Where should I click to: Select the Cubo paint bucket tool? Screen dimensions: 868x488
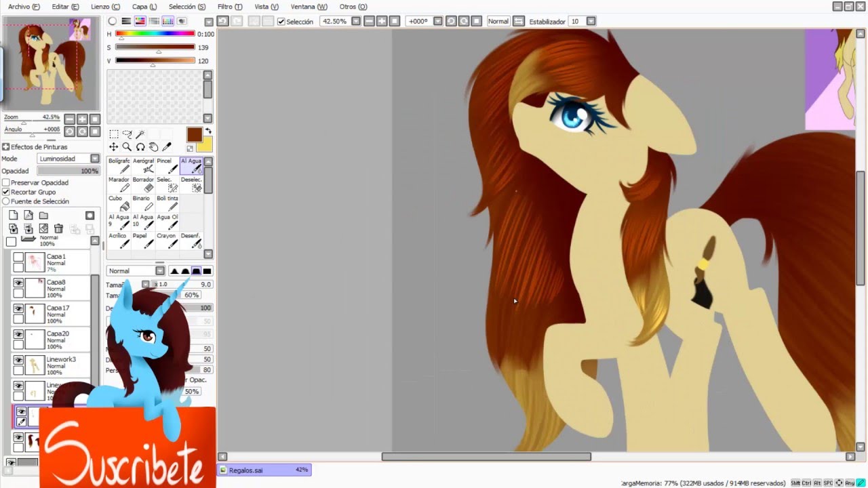click(120, 203)
